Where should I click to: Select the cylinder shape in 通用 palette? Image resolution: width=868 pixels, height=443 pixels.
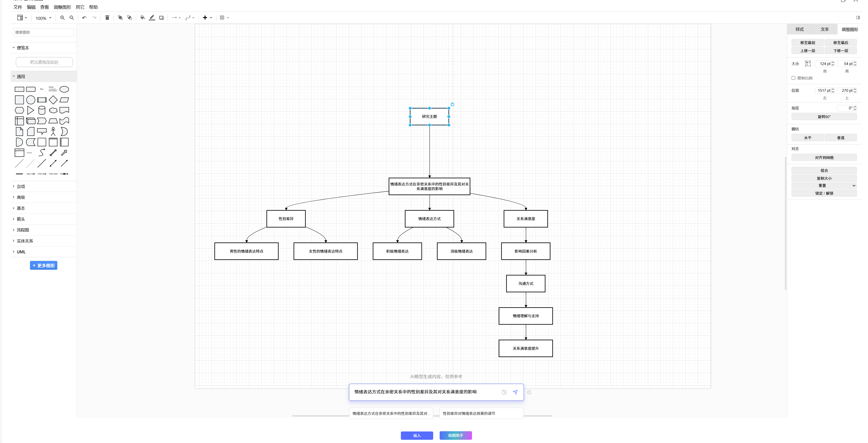[x=42, y=111]
